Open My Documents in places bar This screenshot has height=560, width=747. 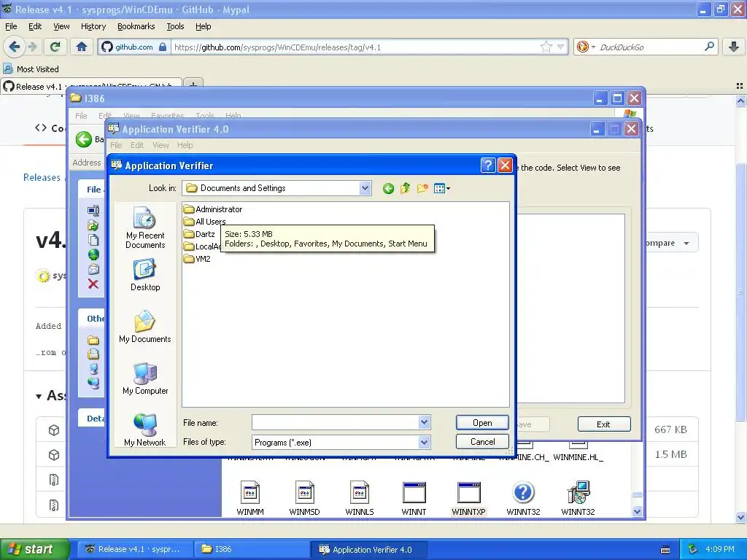[x=145, y=327]
